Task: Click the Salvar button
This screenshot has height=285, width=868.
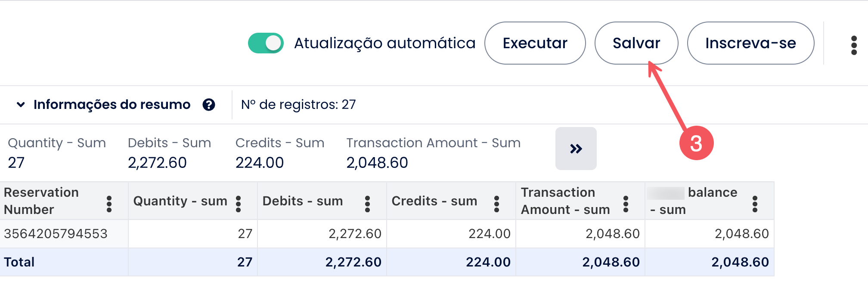Action: coord(636,43)
